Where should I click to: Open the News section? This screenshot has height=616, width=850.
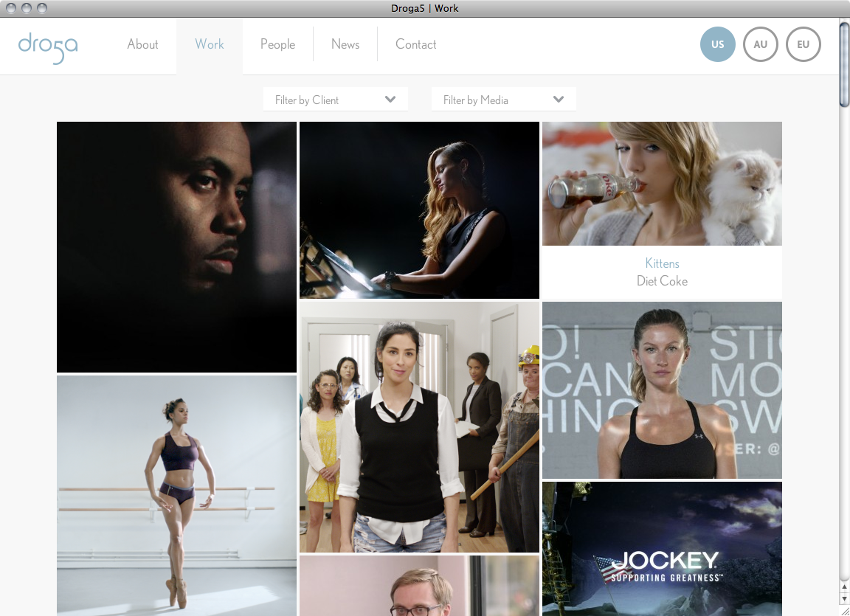345,44
